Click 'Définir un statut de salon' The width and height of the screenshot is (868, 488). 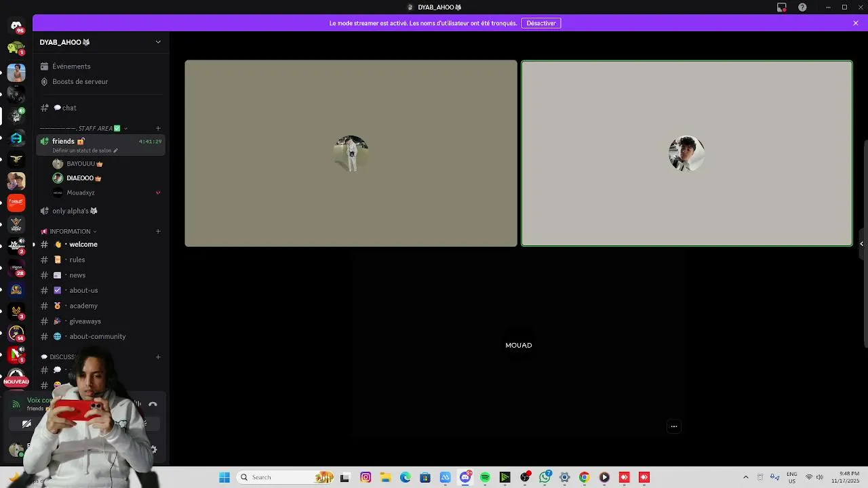coord(85,150)
